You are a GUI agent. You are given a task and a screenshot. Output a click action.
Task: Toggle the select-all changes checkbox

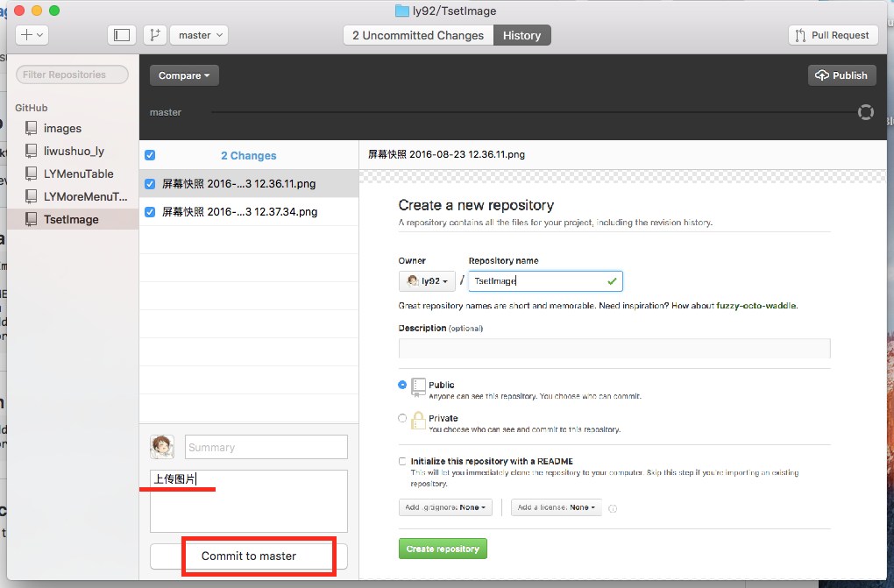point(150,155)
